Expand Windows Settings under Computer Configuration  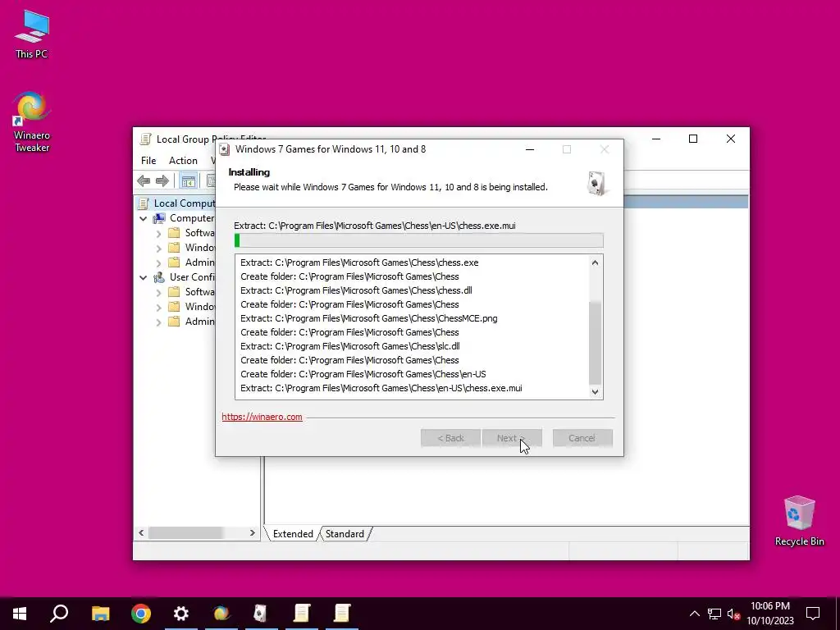coord(158,249)
